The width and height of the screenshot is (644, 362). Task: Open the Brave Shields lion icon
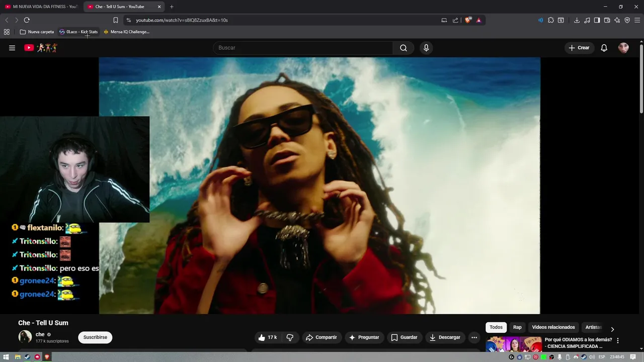468,20
